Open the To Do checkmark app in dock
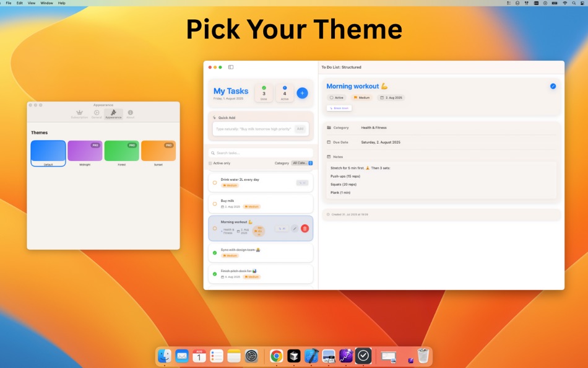Viewport: 588px width, 368px height. [x=363, y=356]
